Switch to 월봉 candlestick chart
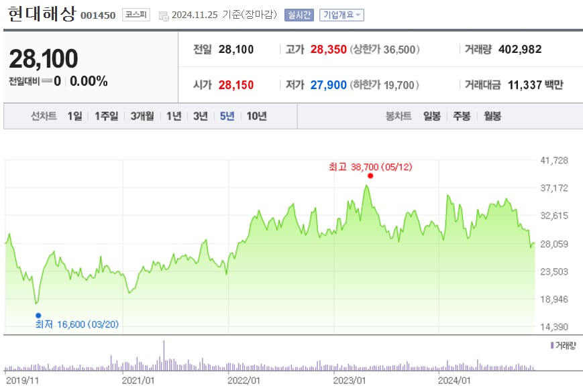The height and width of the screenshot is (392, 583). click(492, 116)
